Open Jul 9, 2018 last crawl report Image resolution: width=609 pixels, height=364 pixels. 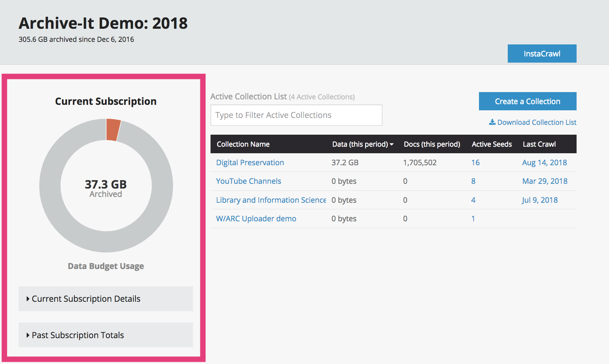tap(539, 200)
